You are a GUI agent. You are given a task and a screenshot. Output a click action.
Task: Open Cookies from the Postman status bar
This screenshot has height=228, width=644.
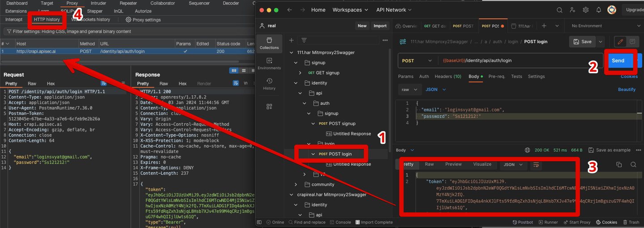606,222
